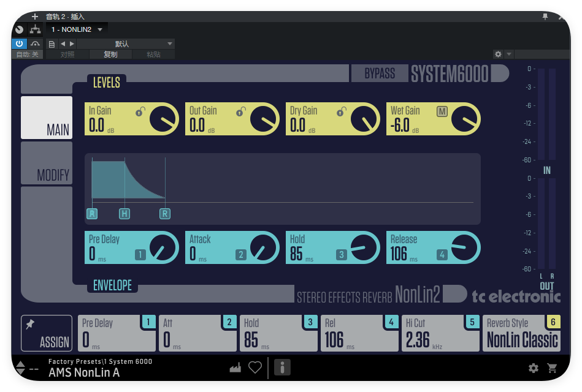Select the Rel focus field slot 4
Screen dimensions: 582x392
(x=359, y=333)
